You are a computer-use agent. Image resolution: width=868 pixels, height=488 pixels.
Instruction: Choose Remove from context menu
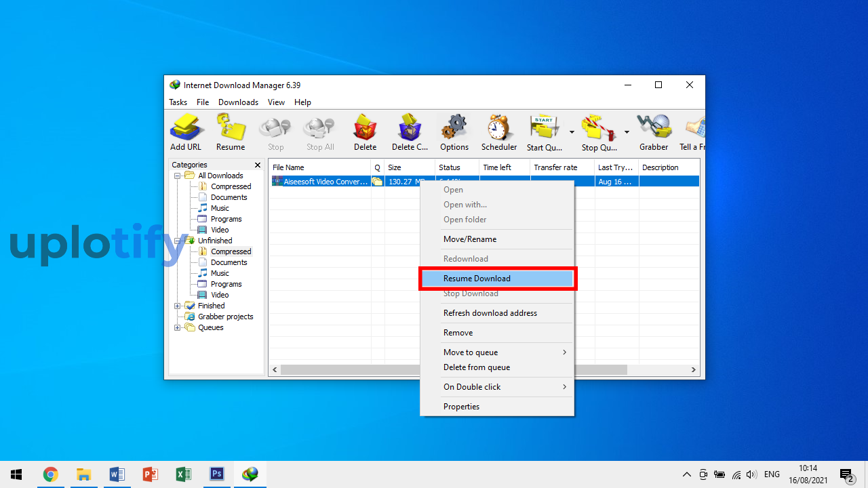coord(497,333)
